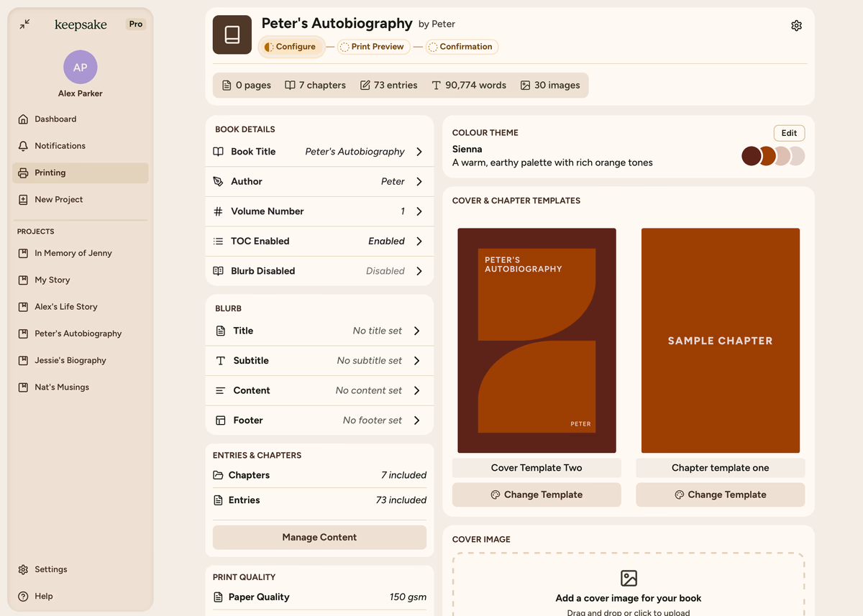Toggle the TOC Enabled setting row
The height and width of the screenshot is (616, 863).
tap(319, 242)
